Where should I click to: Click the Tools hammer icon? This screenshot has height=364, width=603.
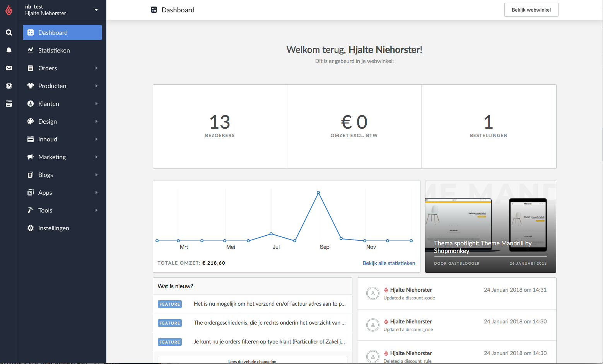coord(31,210)
